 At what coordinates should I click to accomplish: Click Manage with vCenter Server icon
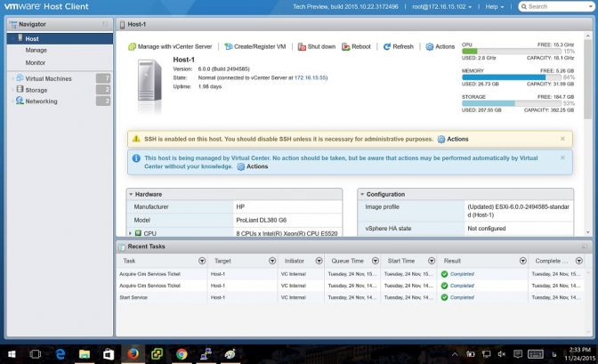[132, 46]
